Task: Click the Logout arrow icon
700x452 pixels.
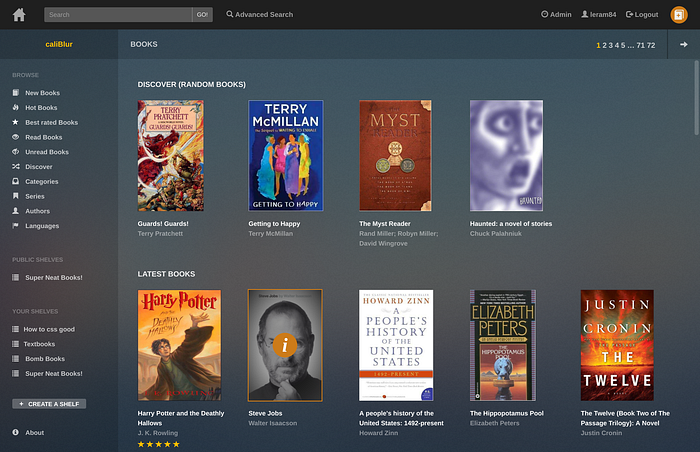Action: coord(629,14)
